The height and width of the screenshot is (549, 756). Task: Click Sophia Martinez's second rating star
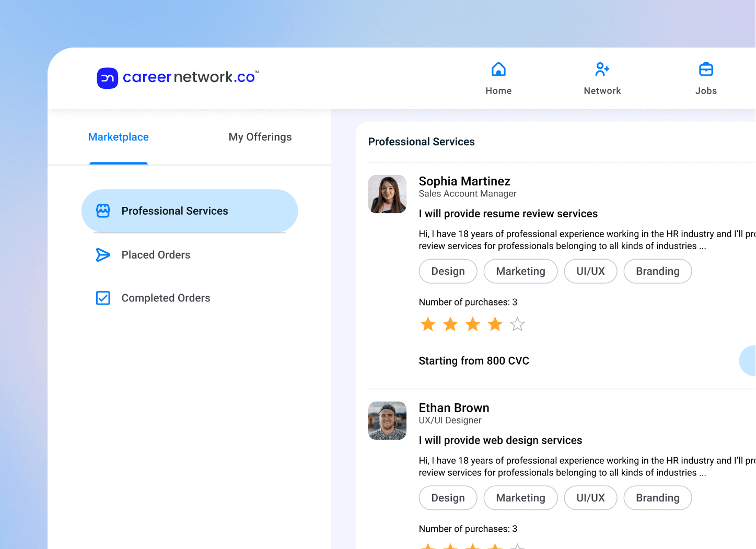[450, 324]
